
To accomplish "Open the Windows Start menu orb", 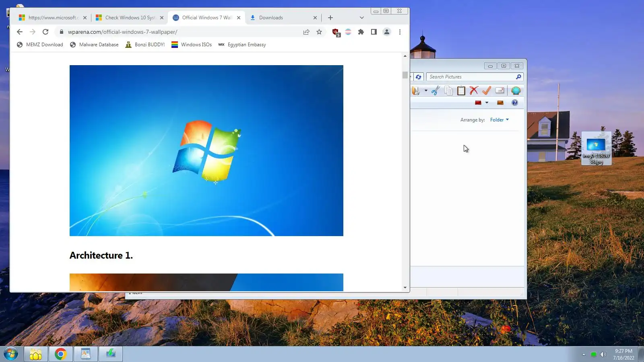I will [11, 354].
